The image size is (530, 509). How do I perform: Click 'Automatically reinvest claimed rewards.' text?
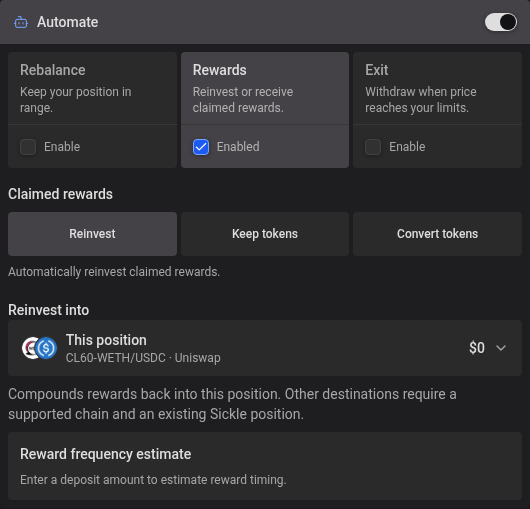click(x=114, y=272)
